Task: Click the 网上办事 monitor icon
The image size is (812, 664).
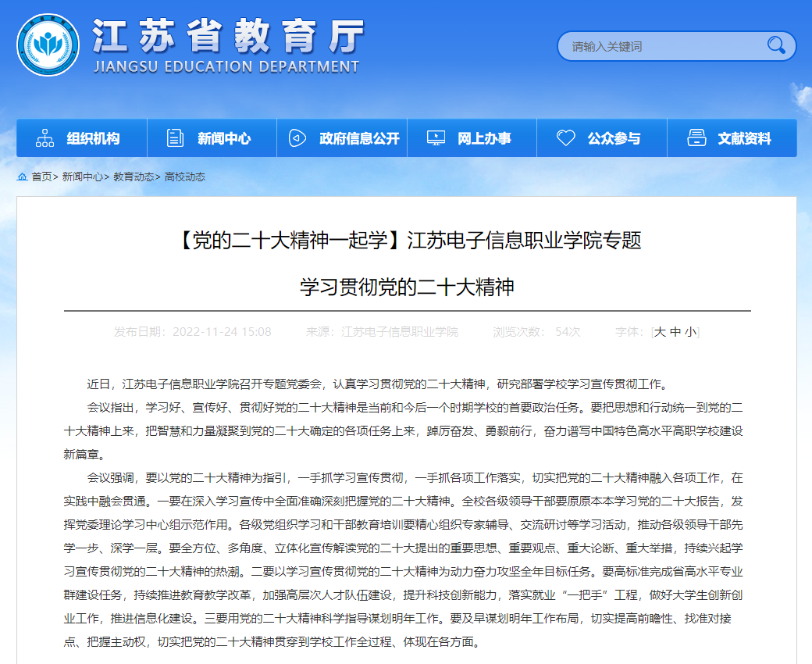Action: tap(436, 138)
